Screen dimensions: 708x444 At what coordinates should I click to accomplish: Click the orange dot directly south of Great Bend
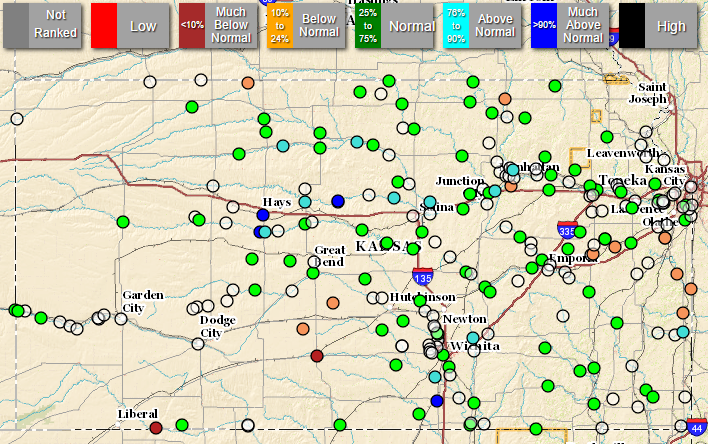pos(333,303)
